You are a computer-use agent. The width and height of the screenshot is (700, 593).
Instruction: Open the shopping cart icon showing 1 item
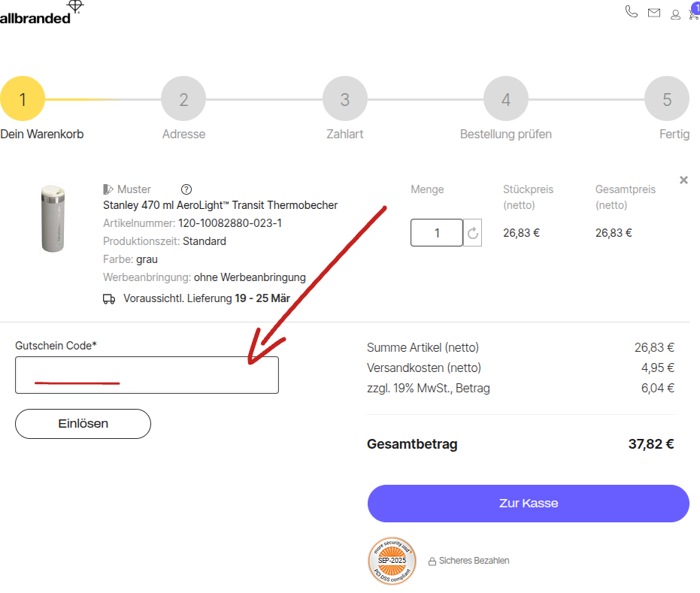click(693, 14)
